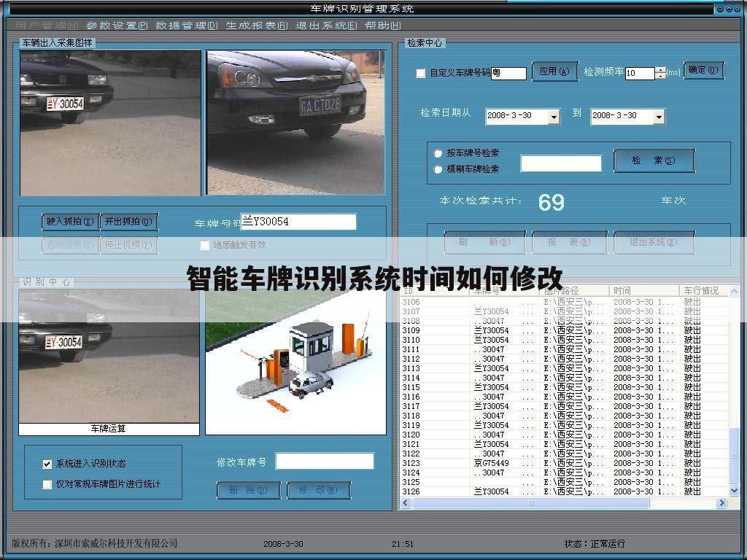This screenshot has height=560, width=747.
Task: Click the 检测频率 value field
Action: coord(640,73)
